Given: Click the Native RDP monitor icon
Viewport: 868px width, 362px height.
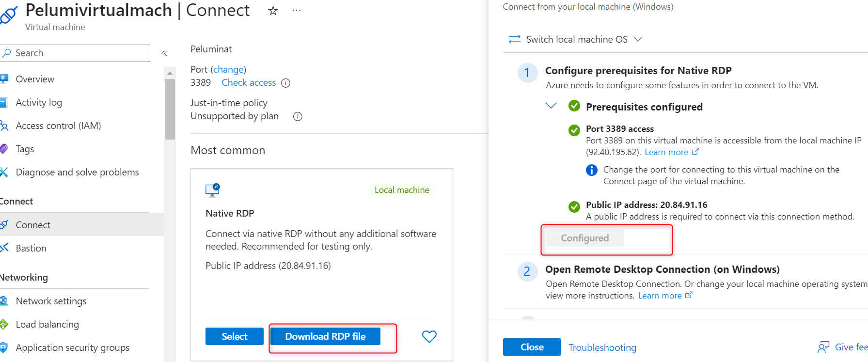Looking at the screenshot, I should (x=212, y=190).
